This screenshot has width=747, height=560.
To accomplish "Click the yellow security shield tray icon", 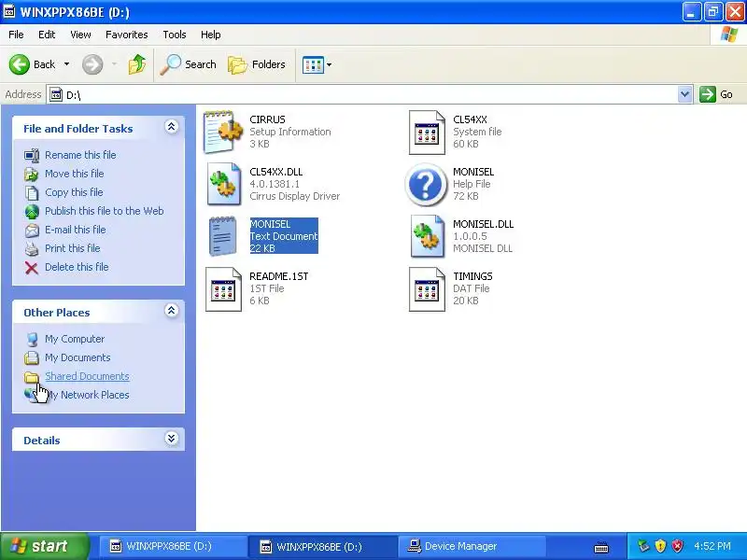I will (x=660, y=546).
